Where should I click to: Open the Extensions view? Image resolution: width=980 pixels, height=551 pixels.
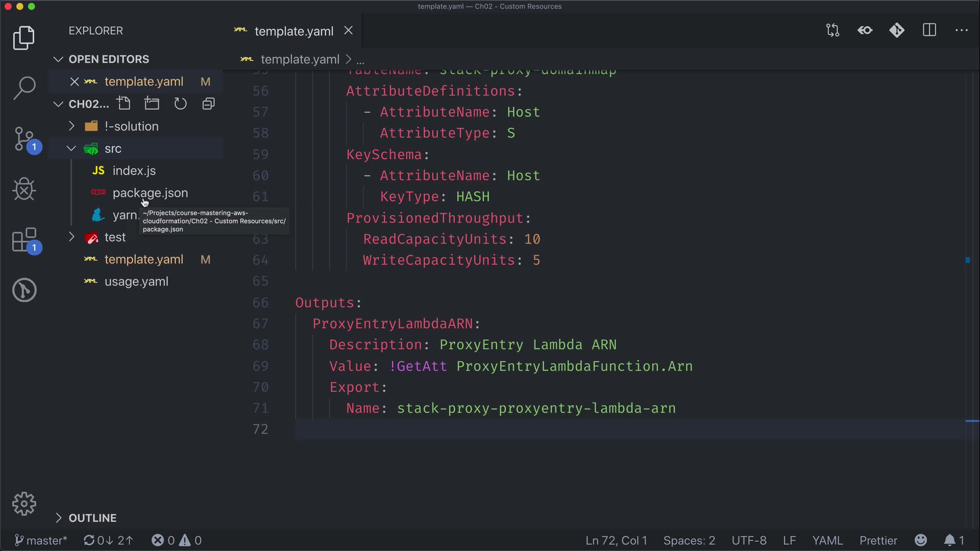(x=24, y=240)
